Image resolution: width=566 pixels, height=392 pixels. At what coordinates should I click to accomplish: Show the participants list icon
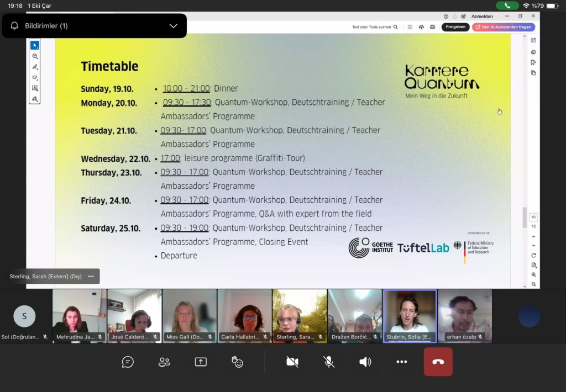164,362
